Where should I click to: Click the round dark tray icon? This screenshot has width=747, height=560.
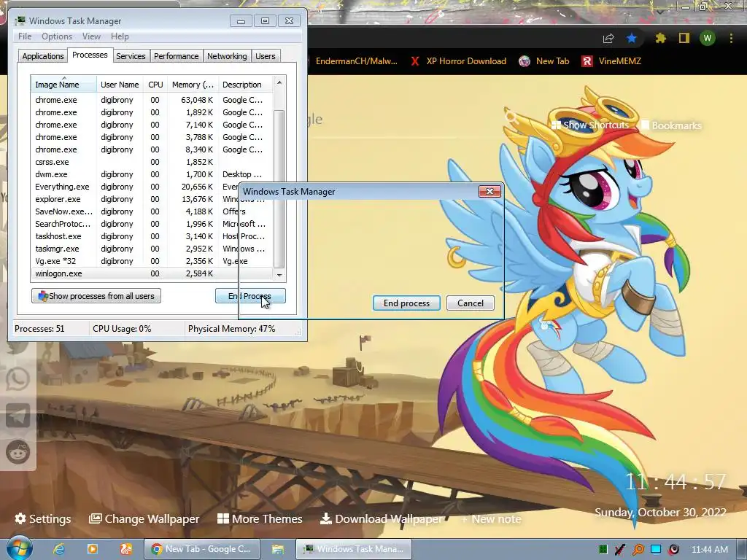click(673, 550)
